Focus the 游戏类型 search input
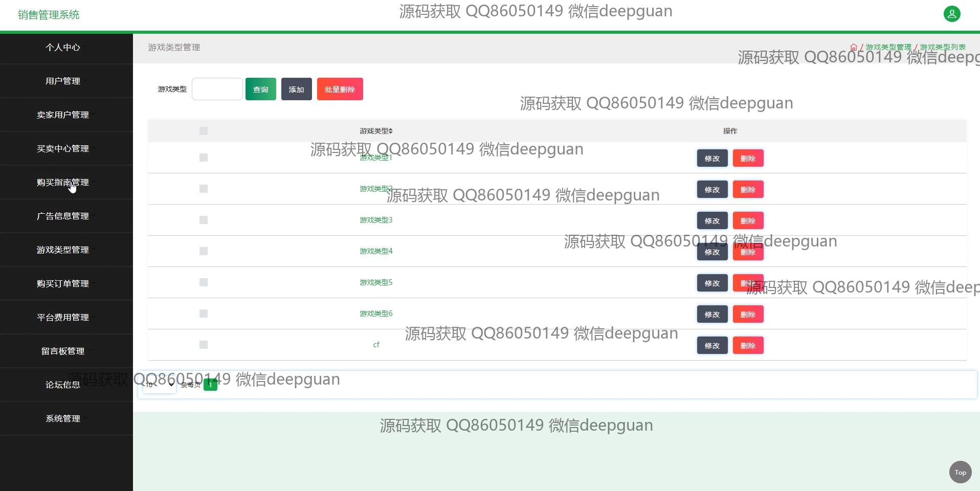Image resolution: width=980 pixels, height=491 pixels. pyautogui.click(x=217, y=89)
